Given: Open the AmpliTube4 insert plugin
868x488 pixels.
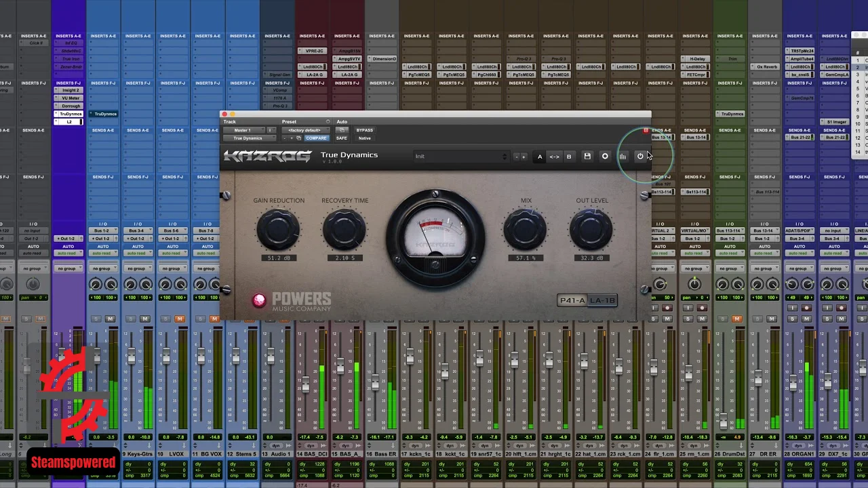Looking at the screenshot, I should [x=800, y=59].
